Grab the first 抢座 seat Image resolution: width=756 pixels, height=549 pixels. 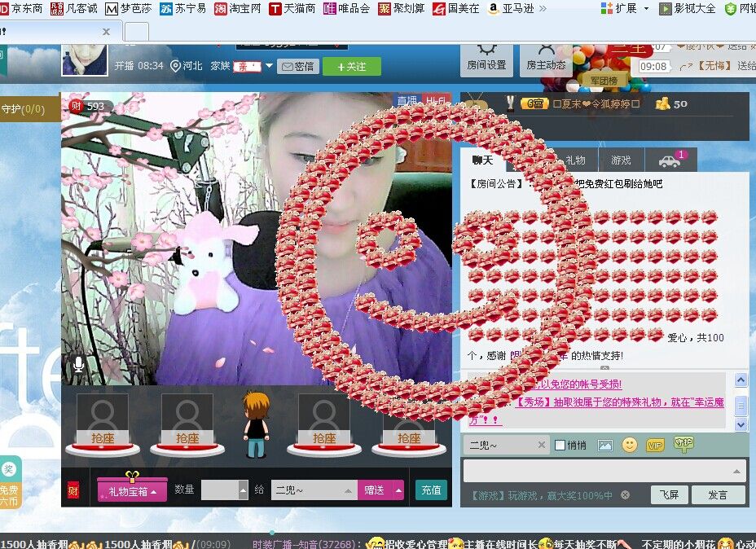pyautogui.click(x=103, y=426)
